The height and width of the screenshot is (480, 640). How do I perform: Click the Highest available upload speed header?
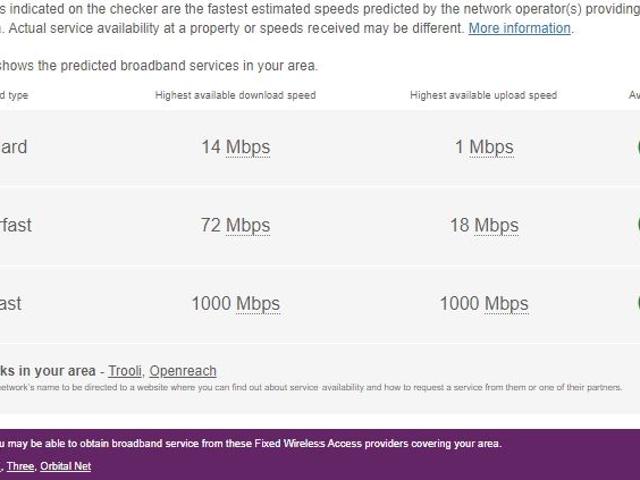click(x=483, y=96)
